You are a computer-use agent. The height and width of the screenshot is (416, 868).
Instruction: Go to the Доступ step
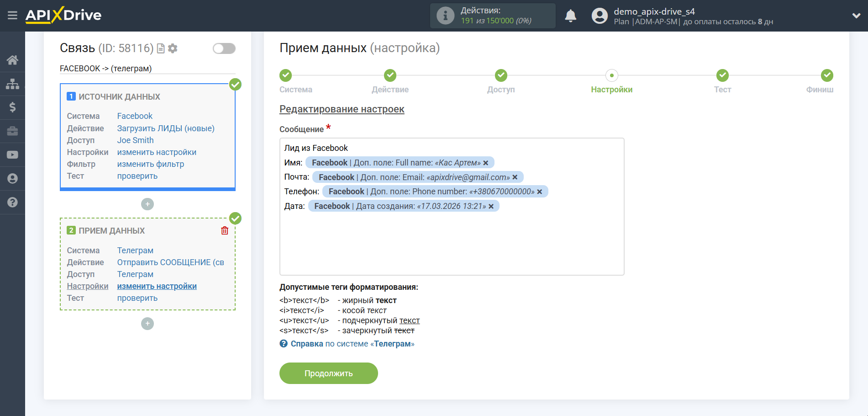[x=501, y=75]
